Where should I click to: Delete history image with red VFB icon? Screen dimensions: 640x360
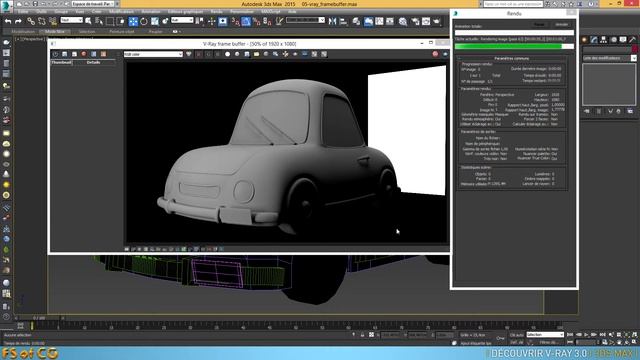pyautogui.click(x=84, y=54)
